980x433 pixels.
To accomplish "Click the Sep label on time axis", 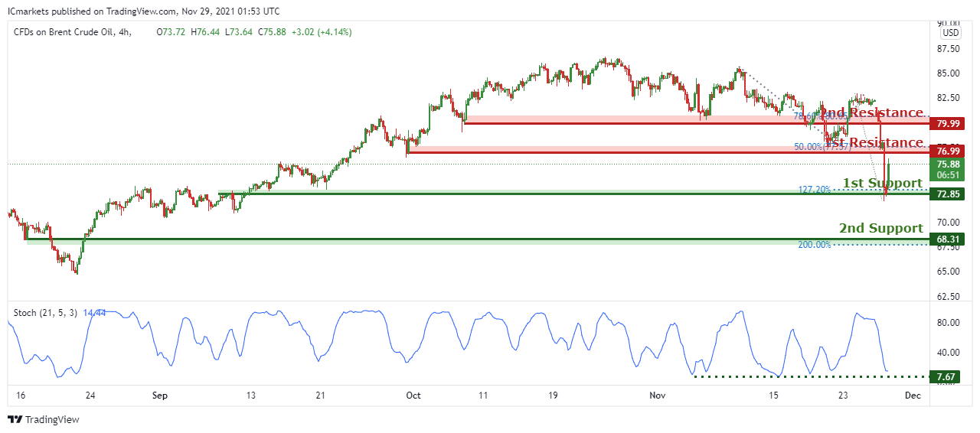I will pyautogui.click(x=159, y=396).
